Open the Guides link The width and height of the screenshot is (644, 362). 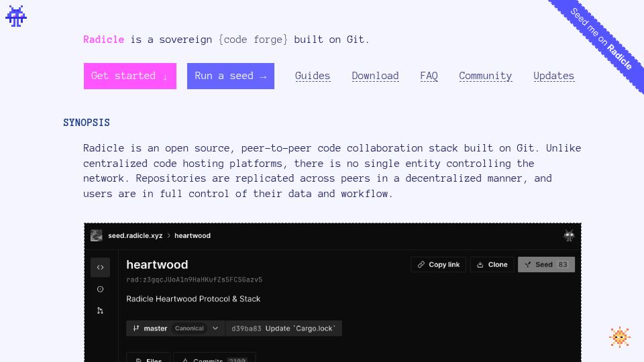(x=313, y=76)
